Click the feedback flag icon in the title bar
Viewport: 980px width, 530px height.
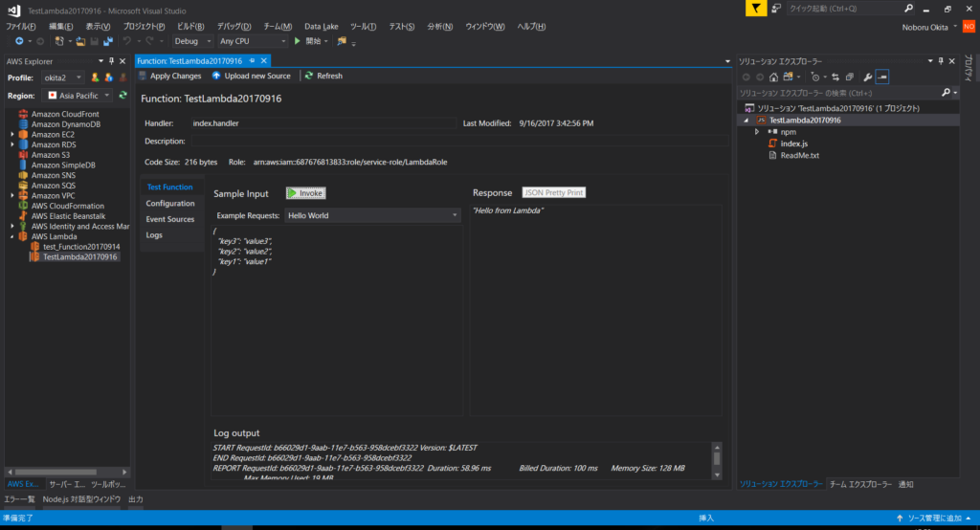click(x=756, y=8)
